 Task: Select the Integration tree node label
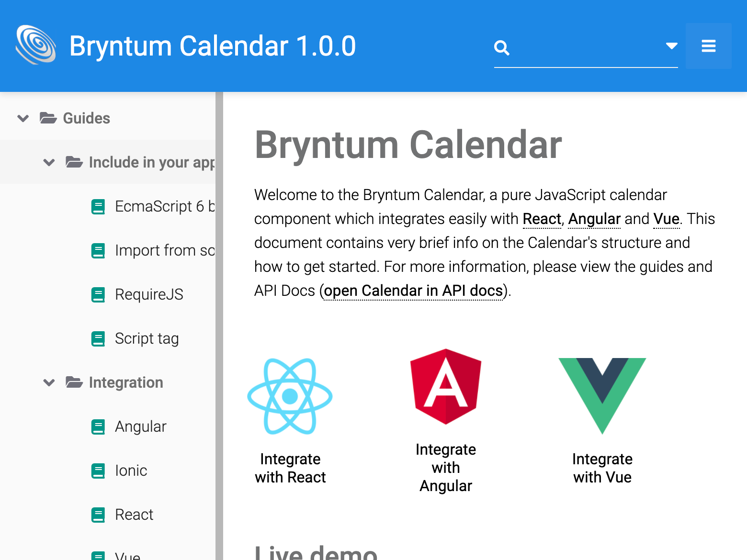click(x=126, y=382)
